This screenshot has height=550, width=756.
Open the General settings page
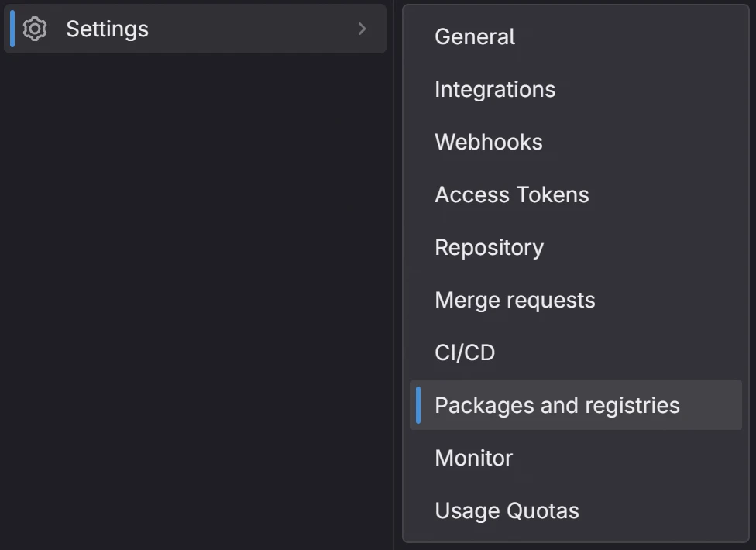474,36
